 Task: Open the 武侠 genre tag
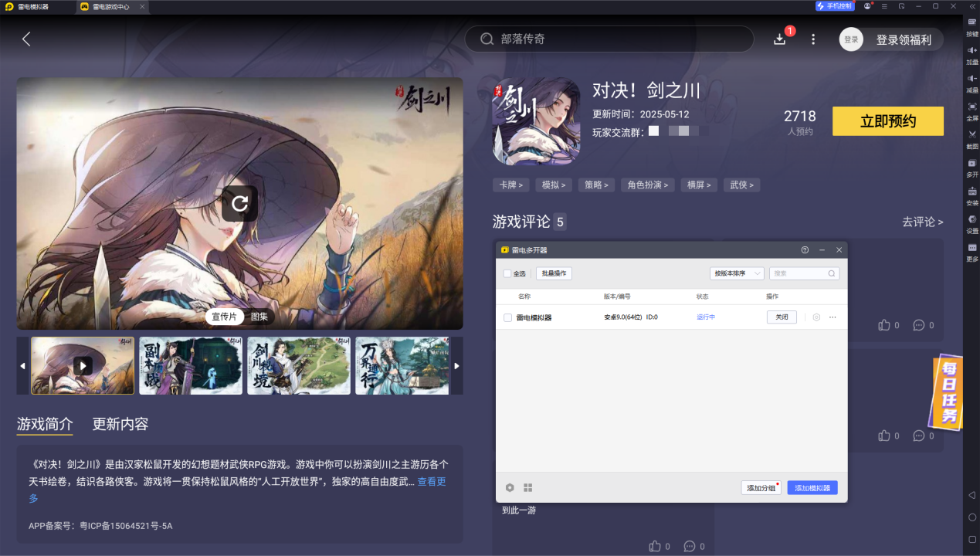(742, 185)
